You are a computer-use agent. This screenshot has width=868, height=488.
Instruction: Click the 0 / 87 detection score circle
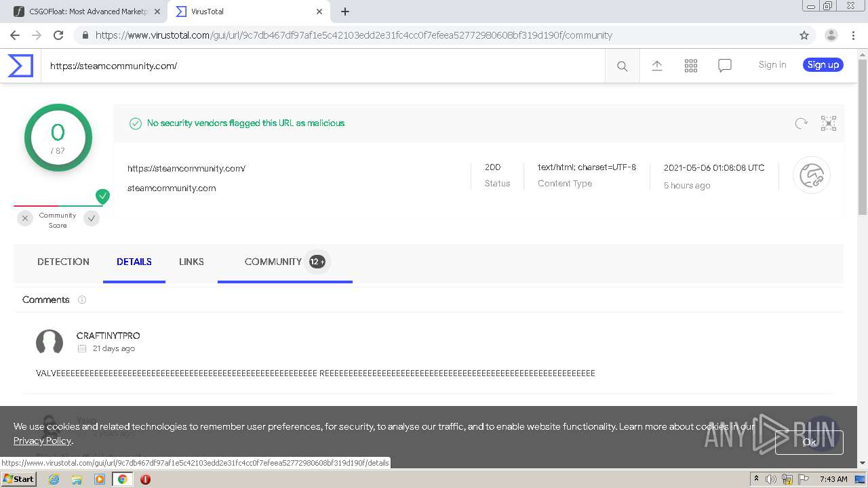pos(58,138)
